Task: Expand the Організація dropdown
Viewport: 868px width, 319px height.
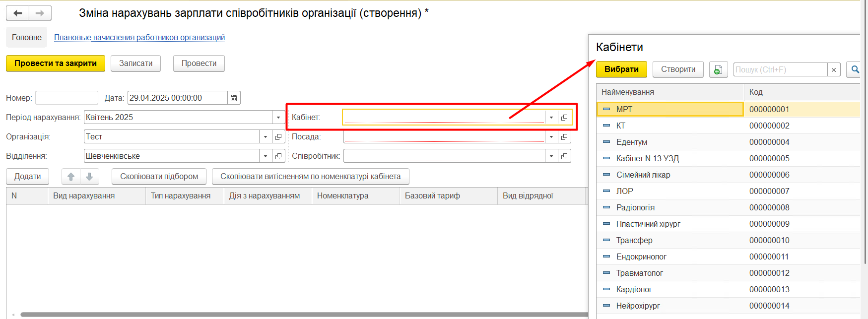Action: coord(266,137)
